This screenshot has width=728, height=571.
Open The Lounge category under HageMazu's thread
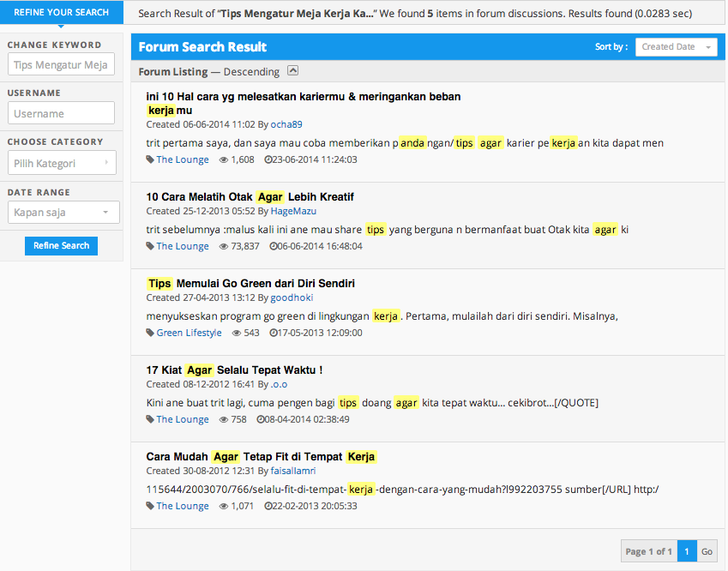(x=183, y=246)
